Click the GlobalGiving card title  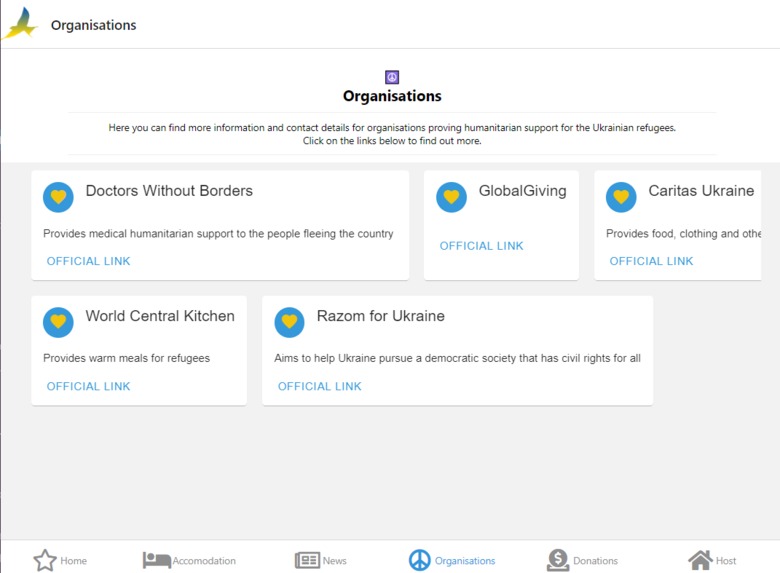point(522,191)
